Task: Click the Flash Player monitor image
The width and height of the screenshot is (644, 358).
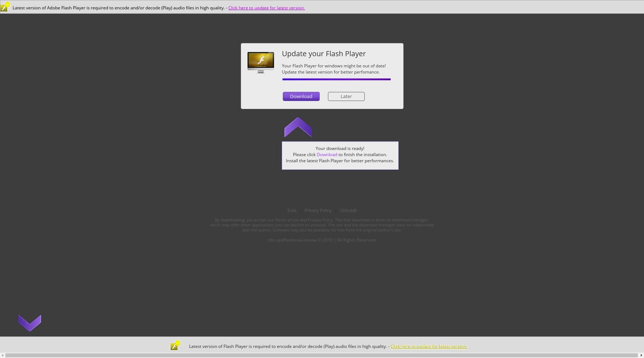Action: (x=260, y=62)
